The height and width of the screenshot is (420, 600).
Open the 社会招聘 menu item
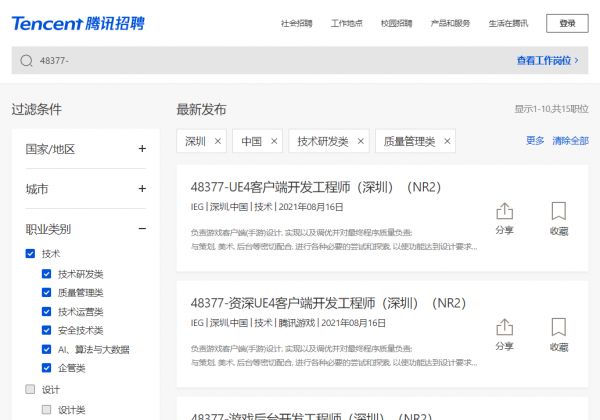pos(296,23)
